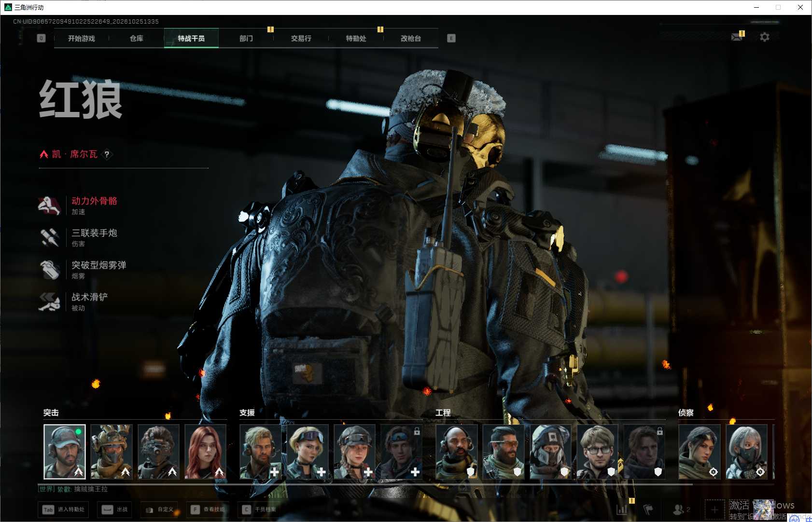Switch to the 开始游戏 tab

pos(82,38)
